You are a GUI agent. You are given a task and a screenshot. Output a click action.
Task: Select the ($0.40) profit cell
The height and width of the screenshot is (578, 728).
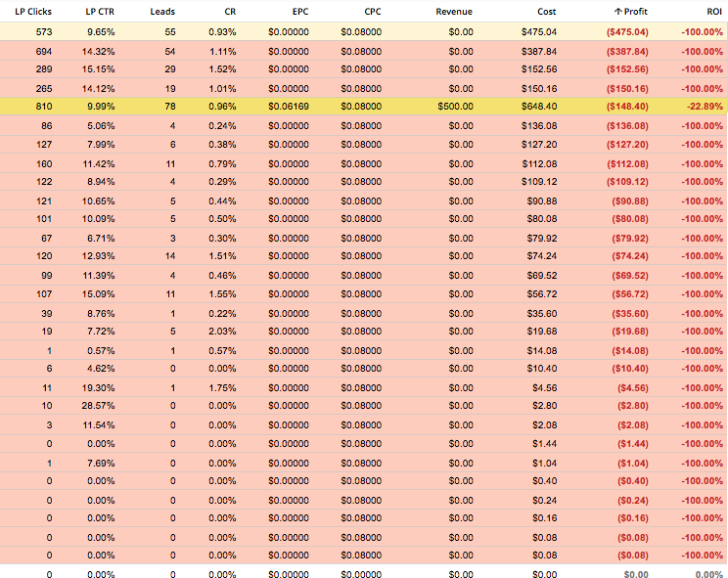[633, 480]
